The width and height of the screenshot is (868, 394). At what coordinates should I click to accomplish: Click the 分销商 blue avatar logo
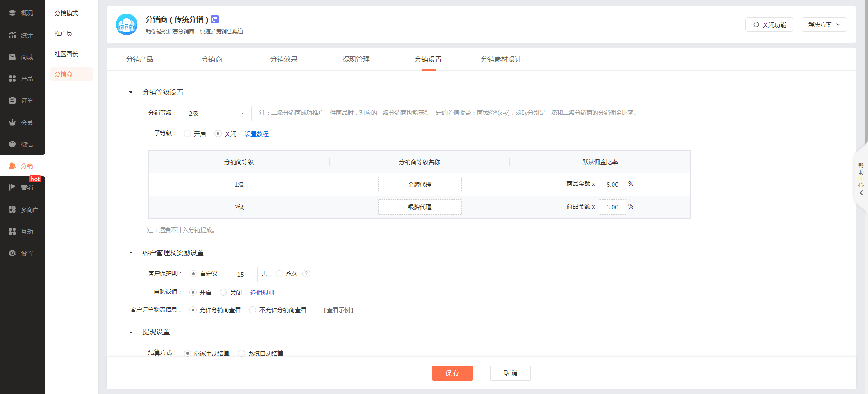click(x=127, y=24)
